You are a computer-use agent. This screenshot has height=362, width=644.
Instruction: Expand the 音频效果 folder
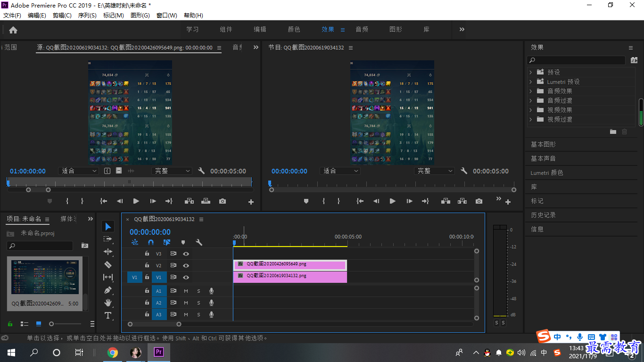coord(531,91)
